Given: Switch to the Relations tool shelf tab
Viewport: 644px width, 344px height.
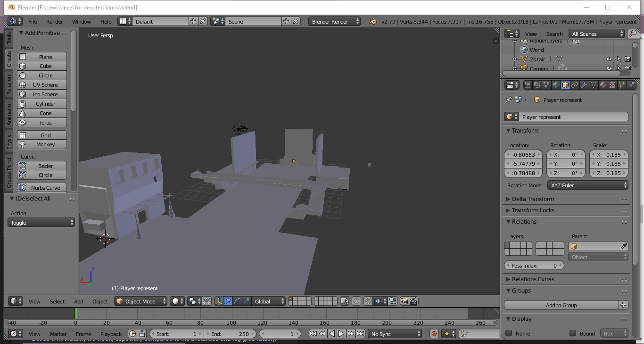Looking at the screenshot, I should pos(9,85).
